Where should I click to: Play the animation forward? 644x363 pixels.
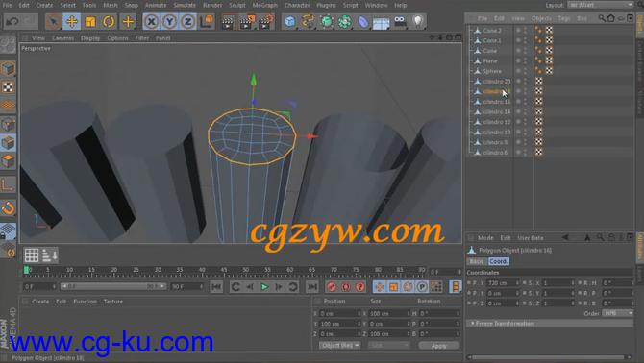(264, 287)
